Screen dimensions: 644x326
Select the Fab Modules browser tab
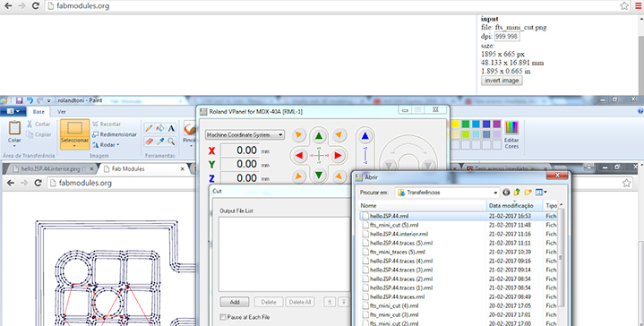[x=143, y=168]
